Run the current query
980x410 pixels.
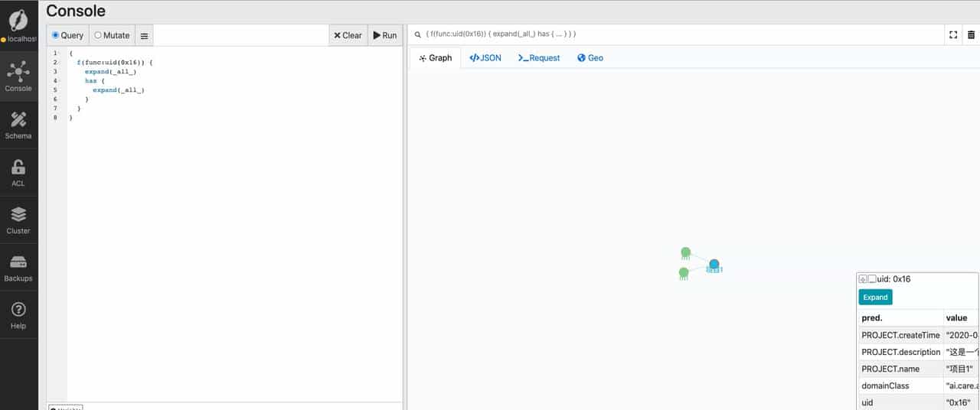coord(385,35)
